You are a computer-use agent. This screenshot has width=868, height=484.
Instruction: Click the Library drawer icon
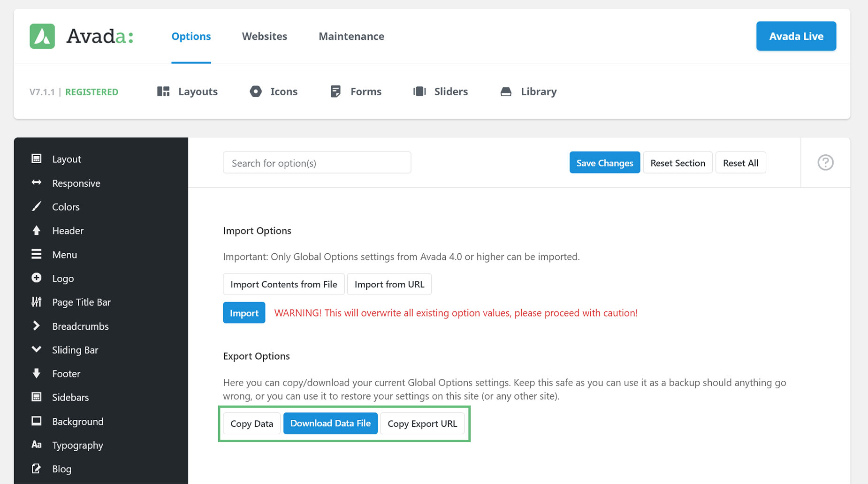click(506, 91)
